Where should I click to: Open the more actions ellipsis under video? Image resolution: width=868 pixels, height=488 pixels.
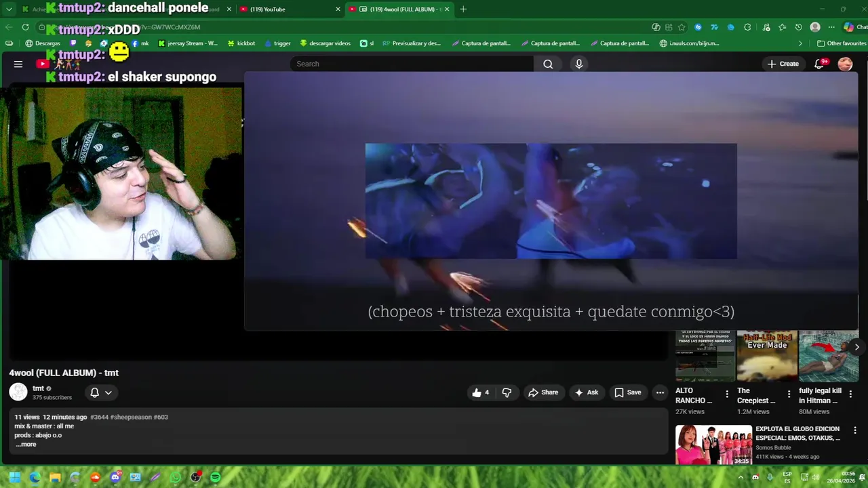point(660,392)
